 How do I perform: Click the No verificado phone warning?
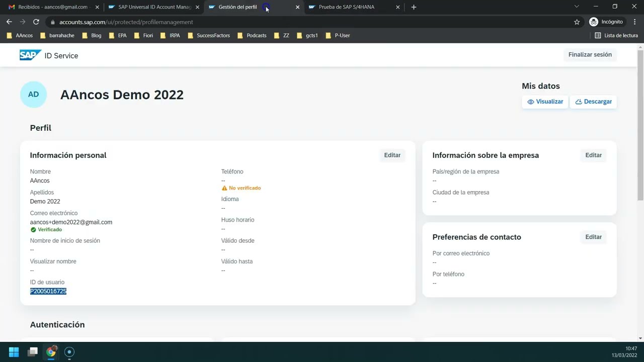tap(241, 188)
